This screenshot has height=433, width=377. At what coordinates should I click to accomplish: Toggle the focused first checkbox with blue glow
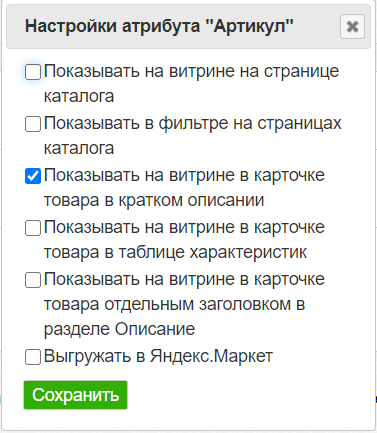(33, 72)
